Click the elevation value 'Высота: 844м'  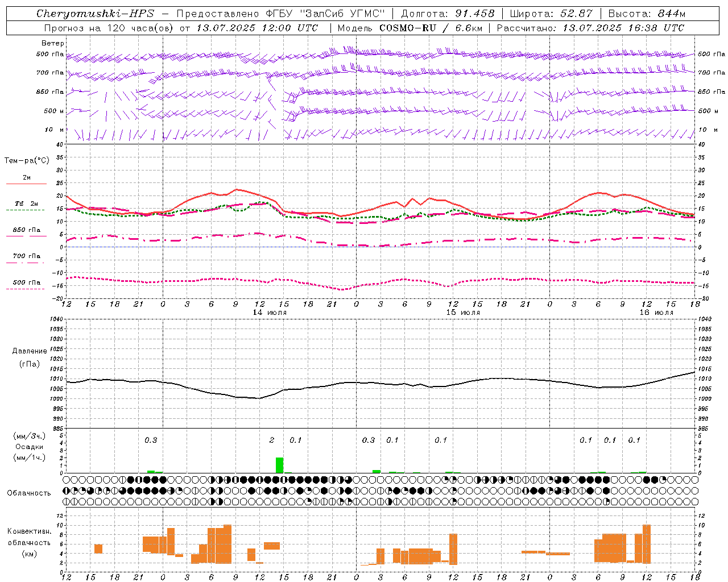coord(647,14)
